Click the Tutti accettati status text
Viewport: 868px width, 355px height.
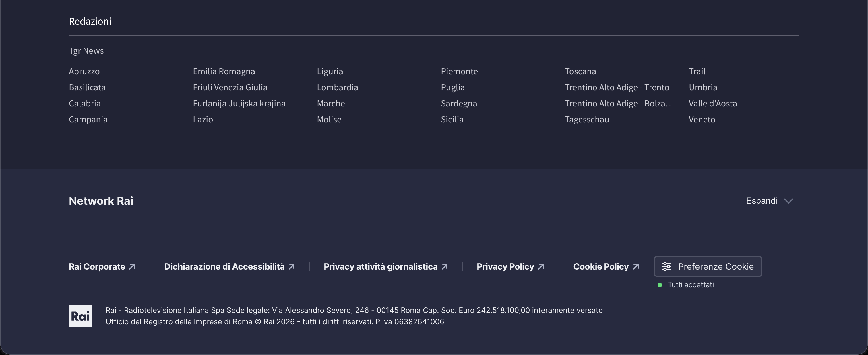pos(691,285)
